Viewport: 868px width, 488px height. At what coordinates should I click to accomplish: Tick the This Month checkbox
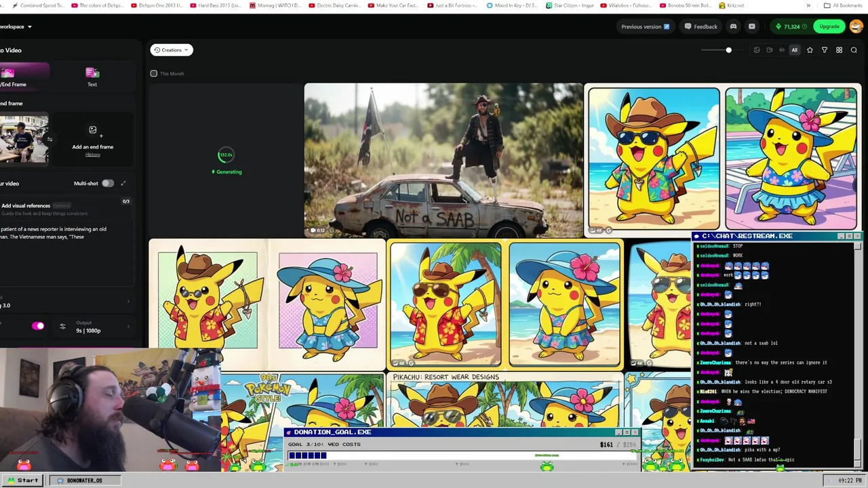point(154,73)
